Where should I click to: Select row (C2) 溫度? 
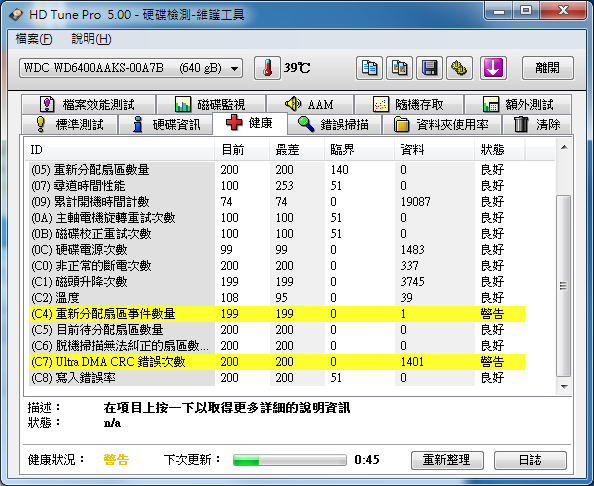pyautogui.click(x=277, y=298)
